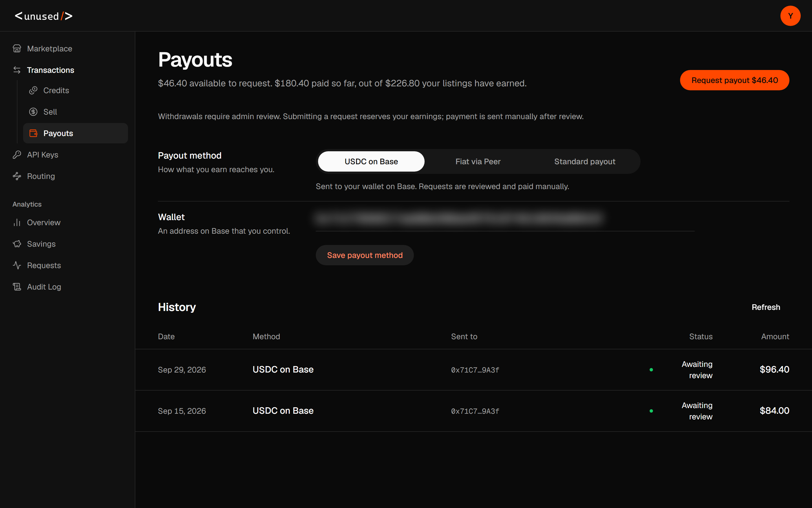Click the Payouts wallet icon
This screenshot has width=812, height=508.
click(33, 133)
